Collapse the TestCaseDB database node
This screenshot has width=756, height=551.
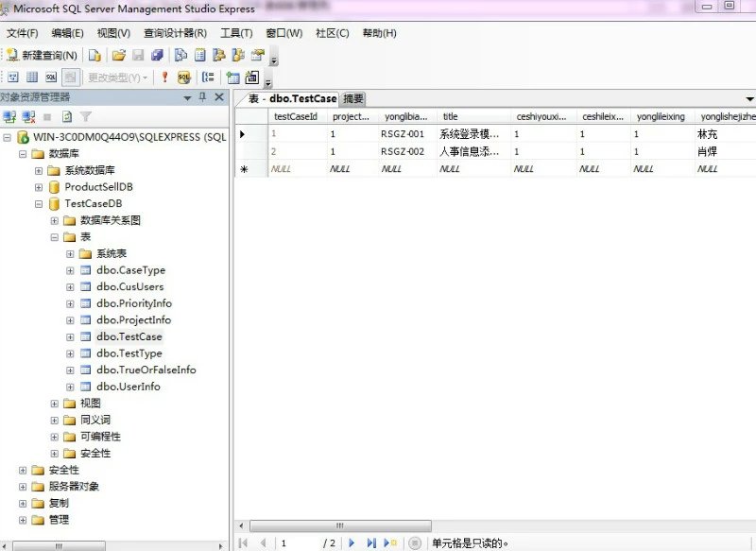coord(39,204)
